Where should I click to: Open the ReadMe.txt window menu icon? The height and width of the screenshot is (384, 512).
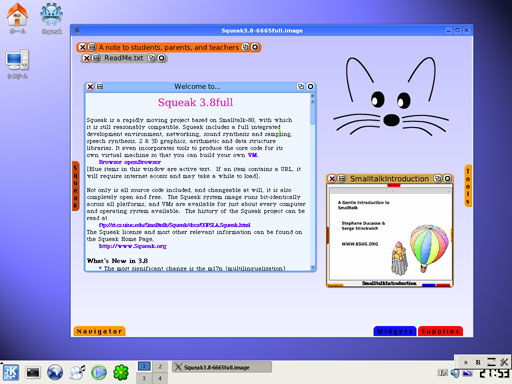[x=96, y=58]
